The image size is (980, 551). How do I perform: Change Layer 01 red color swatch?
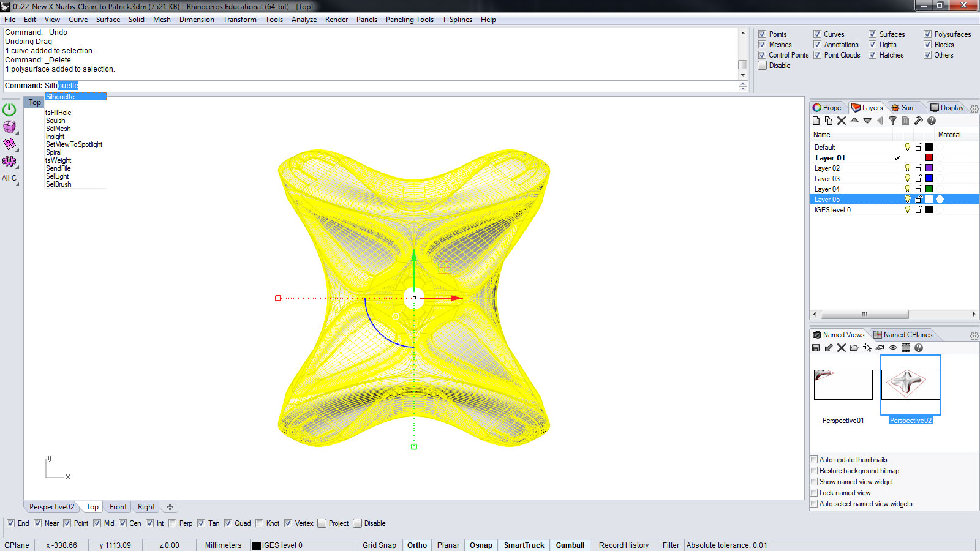tap(929, 157)
